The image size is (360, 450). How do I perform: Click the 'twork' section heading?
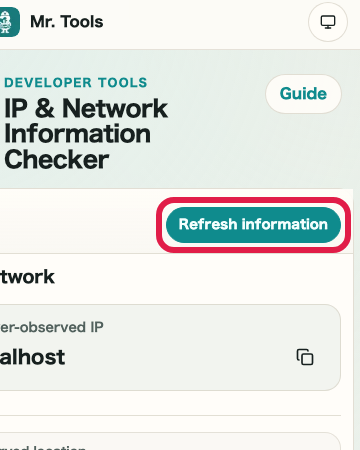[27, 277]
